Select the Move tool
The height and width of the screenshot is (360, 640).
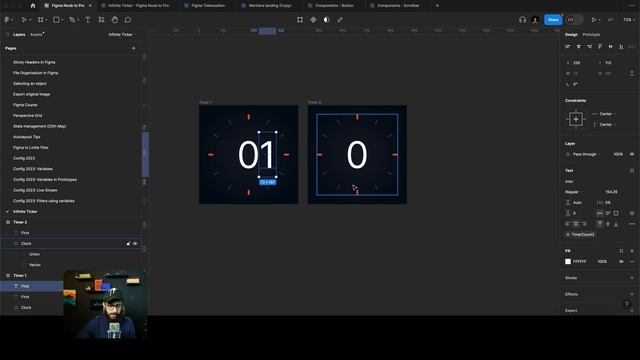[24, 20]
